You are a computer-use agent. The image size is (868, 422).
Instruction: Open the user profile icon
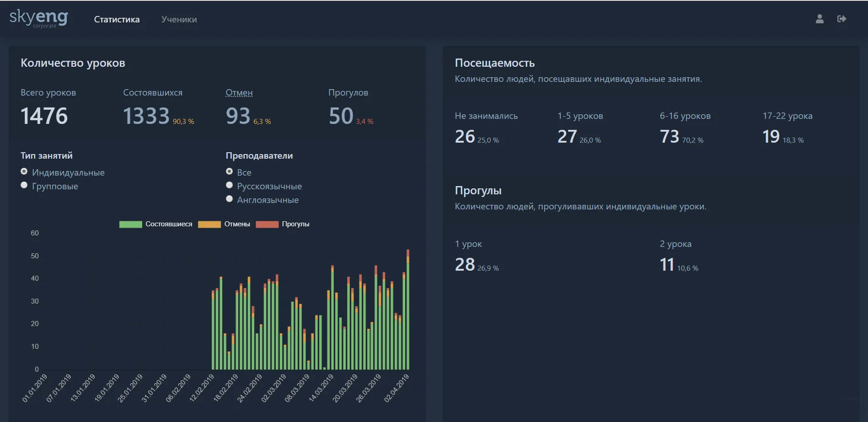820,19
